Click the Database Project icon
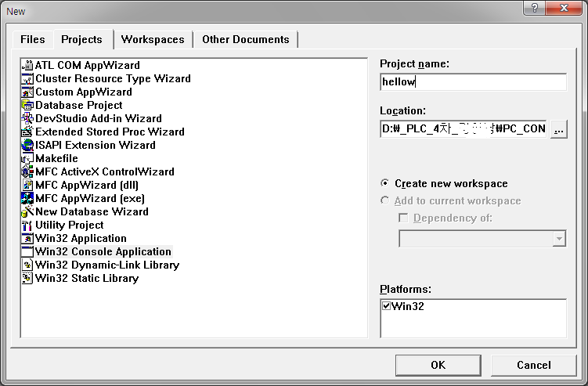Viewport: 588px width, 386px height. tap(27, 106)
